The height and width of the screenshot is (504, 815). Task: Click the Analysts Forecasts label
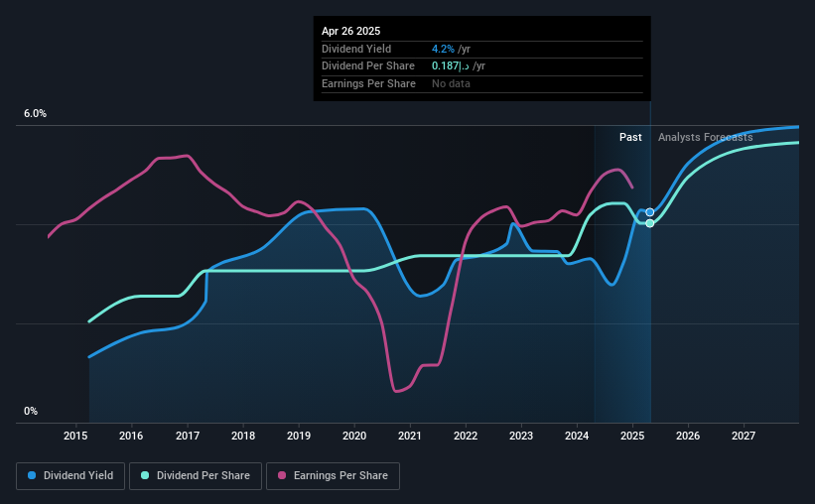706,137
